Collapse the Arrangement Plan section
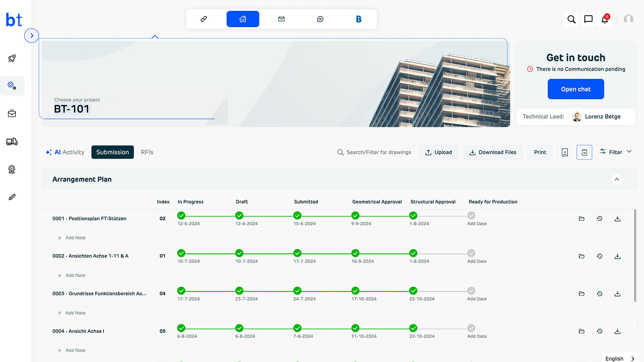This screenshot has height=362, width=644. [x=616, y=179]
